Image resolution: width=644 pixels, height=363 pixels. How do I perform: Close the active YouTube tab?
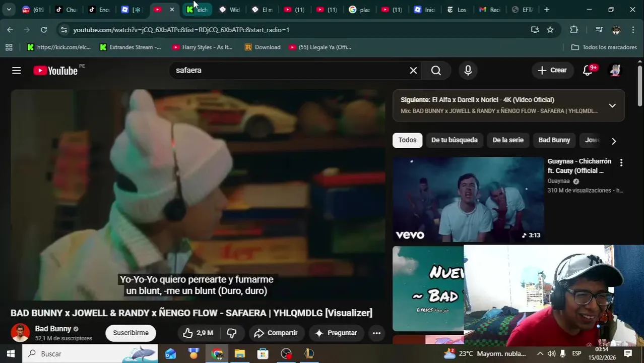[x=172, y=10]
